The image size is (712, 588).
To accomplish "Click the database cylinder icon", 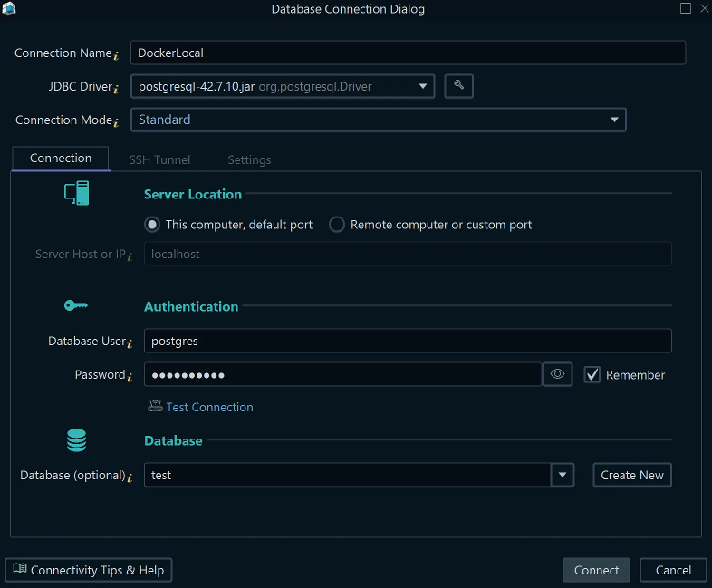I will (x=76, y=440).
